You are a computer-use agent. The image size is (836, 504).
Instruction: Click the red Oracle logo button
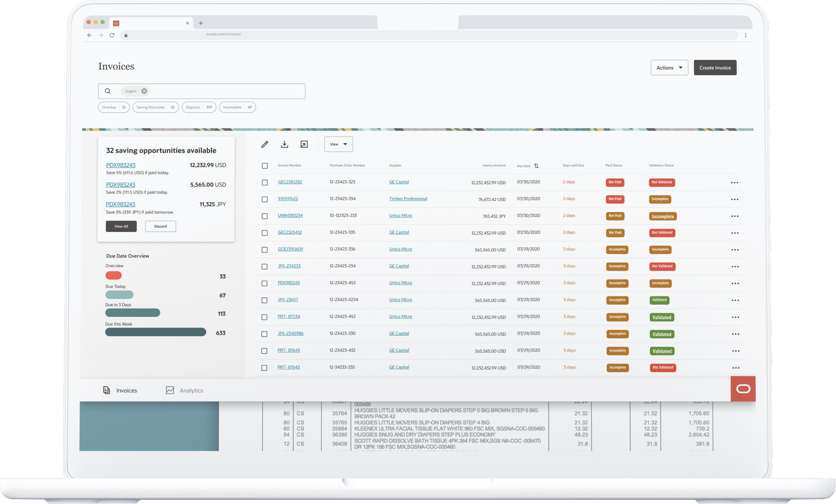click(x=743, y=389)
